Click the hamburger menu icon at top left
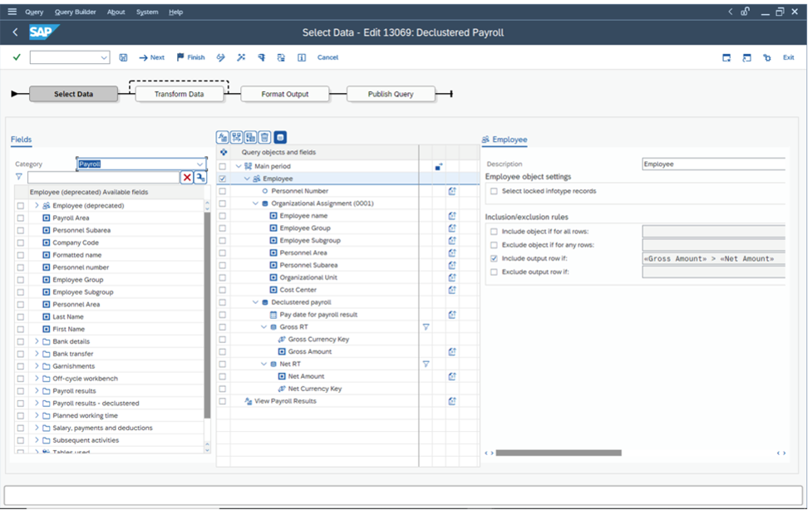Image resolution: width=812 pixels, height=510 pixels. [12, 12]
